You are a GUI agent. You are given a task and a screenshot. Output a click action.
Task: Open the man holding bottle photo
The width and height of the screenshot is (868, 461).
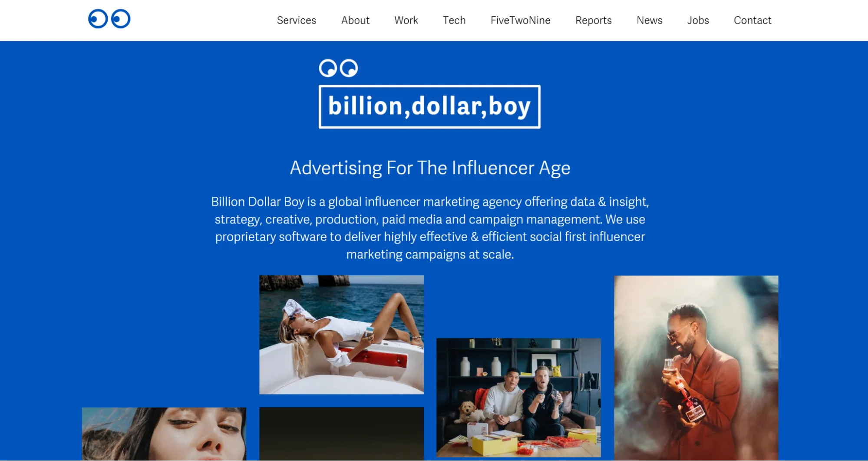(696, 368)
